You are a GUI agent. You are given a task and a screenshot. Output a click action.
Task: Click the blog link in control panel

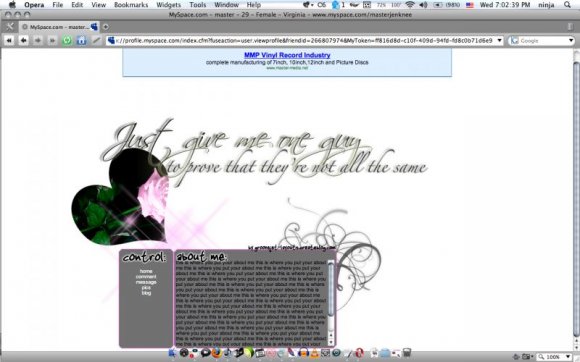click(146, 293)
